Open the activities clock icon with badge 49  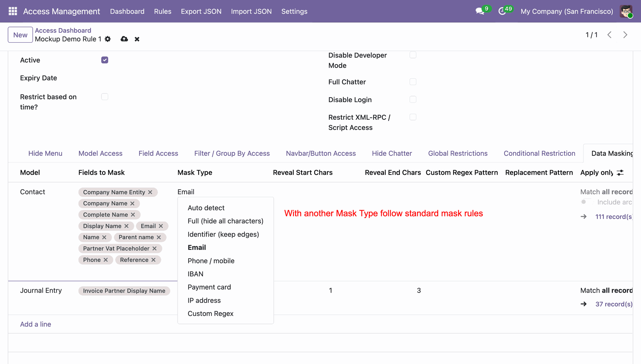(x=502, y=11)
